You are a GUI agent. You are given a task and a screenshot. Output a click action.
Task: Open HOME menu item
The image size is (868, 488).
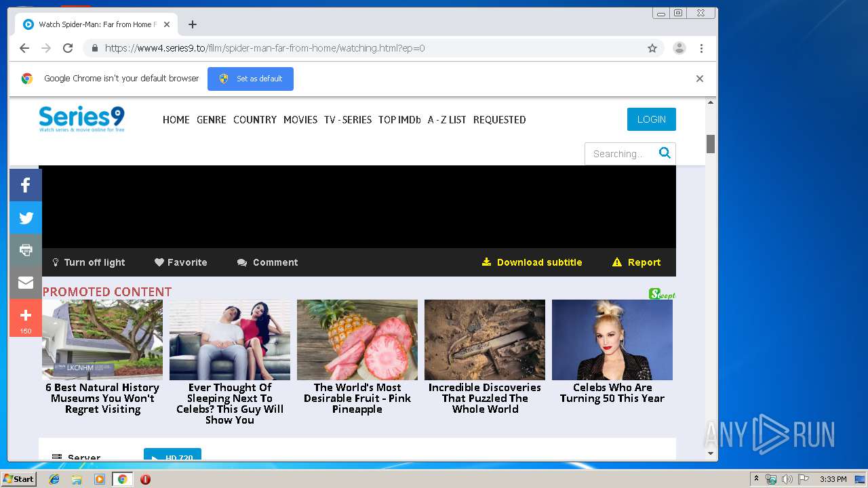point(176,119)
